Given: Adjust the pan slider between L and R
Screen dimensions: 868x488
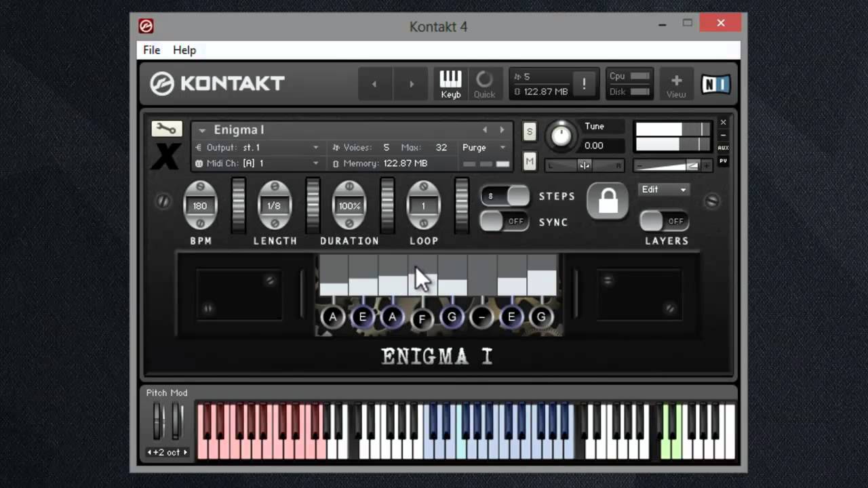Looking at the screenshot, I should click(x=585, y=165).
